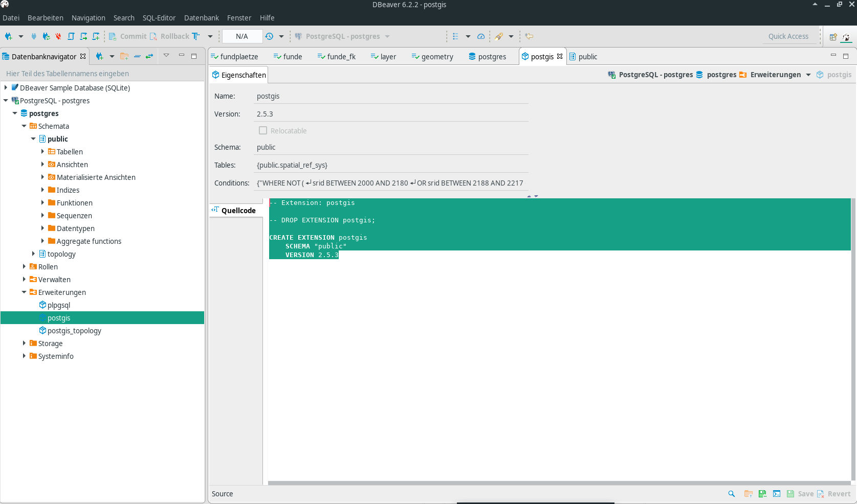The image size is (857, 504).
Task: Click the New Connection plug icon in main toolbar
Action: 9,36
